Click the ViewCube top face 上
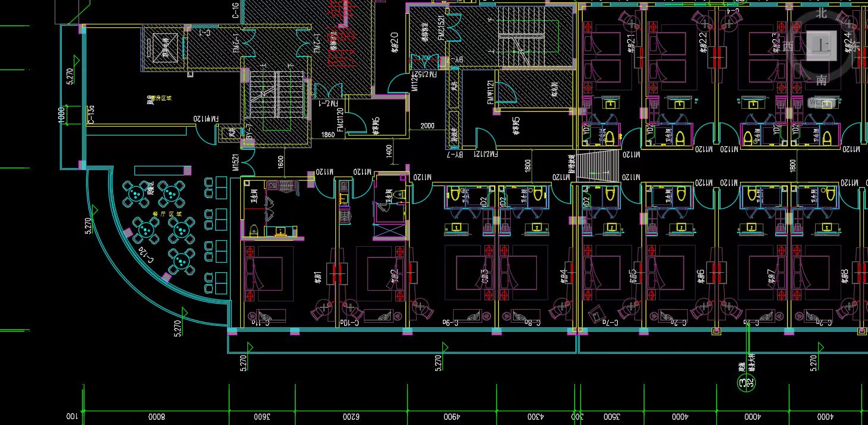This screenshot has height=425, width=868. click(822, 46)
